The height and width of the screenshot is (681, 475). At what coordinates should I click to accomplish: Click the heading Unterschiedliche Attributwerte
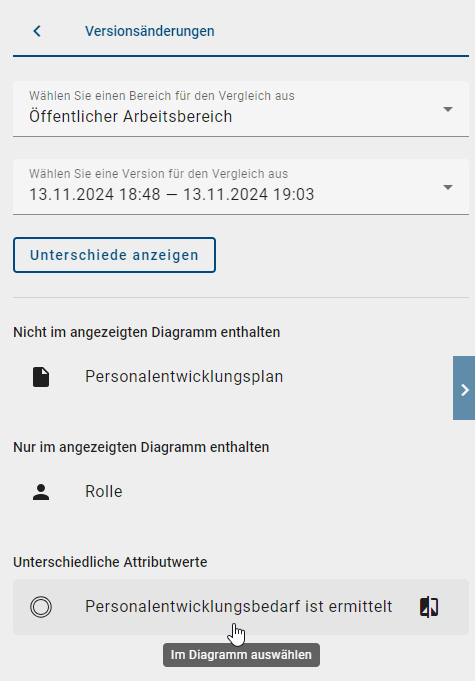[110, 562]
